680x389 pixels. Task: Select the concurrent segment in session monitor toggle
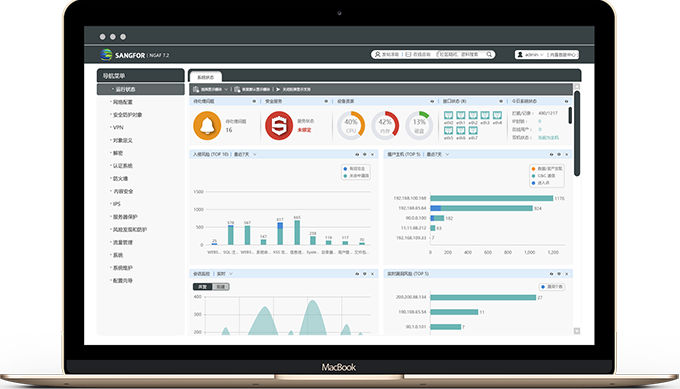tap(203, 287)
